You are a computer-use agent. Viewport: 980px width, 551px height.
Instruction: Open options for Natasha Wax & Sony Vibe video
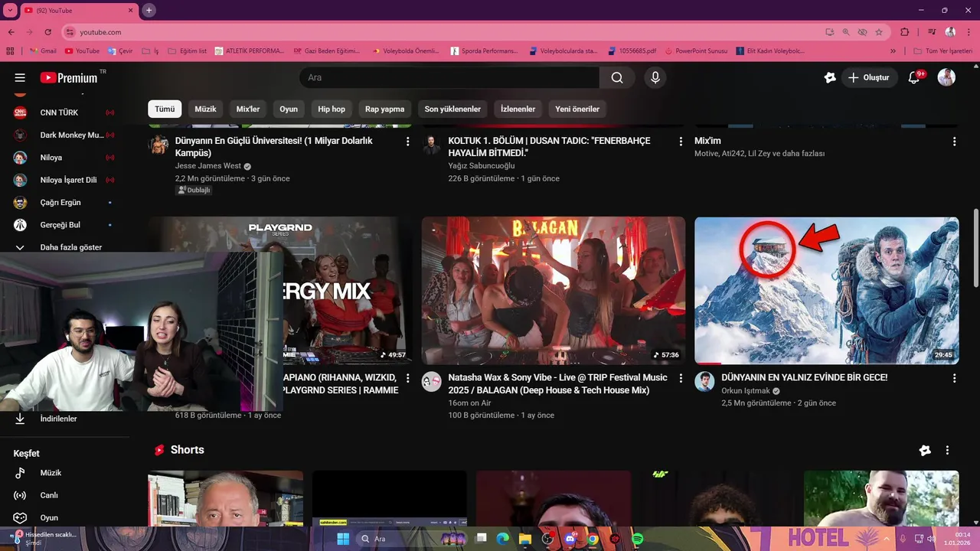[681, 378]
